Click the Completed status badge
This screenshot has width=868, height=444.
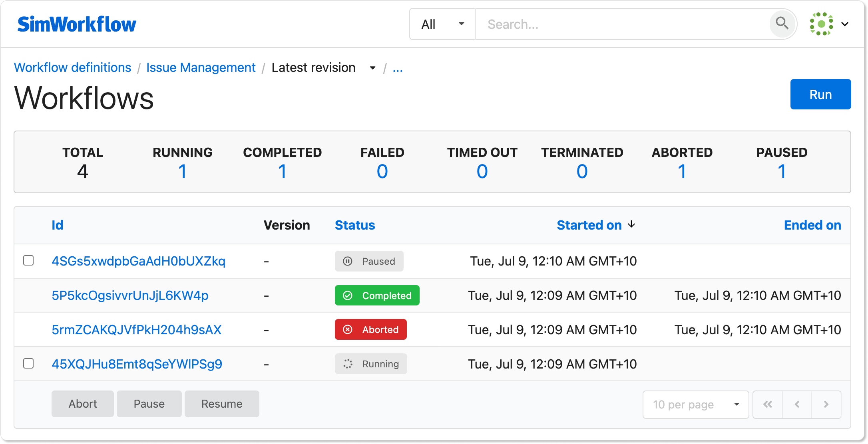click(377, 295)
